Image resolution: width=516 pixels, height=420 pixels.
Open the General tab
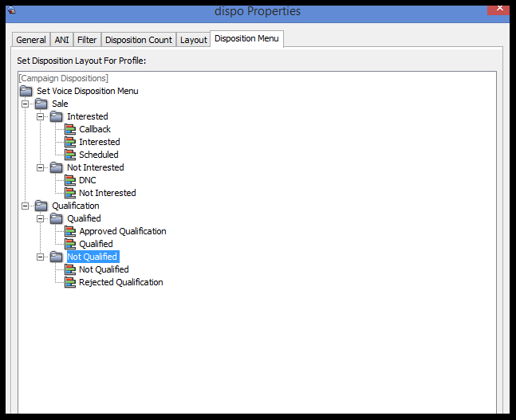pos(31,40)
